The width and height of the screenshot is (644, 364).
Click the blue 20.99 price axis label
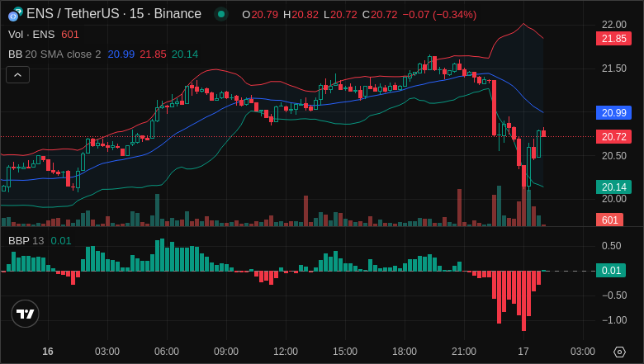tap(613, 113)
